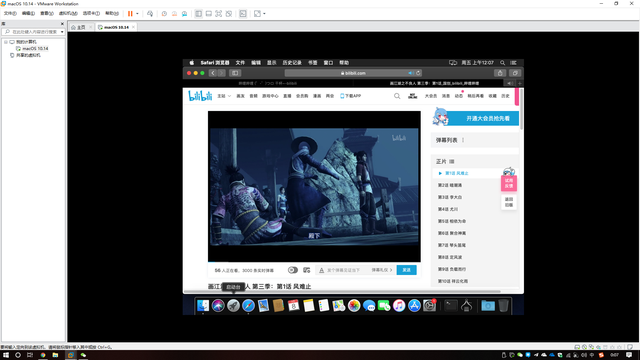Select episode 第5话 in list
The width and height of the screenshot is (640, 360).
452,221
